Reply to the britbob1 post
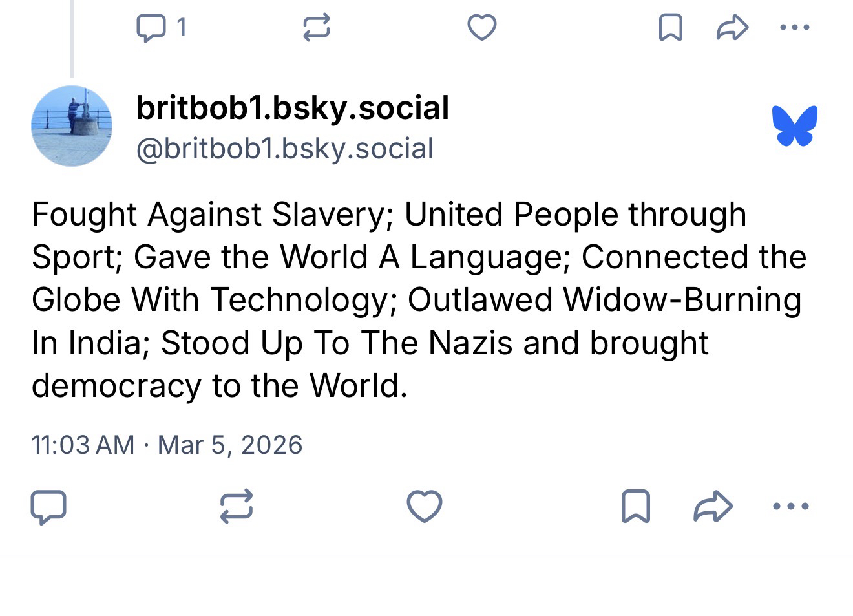 tap(48, 506)
